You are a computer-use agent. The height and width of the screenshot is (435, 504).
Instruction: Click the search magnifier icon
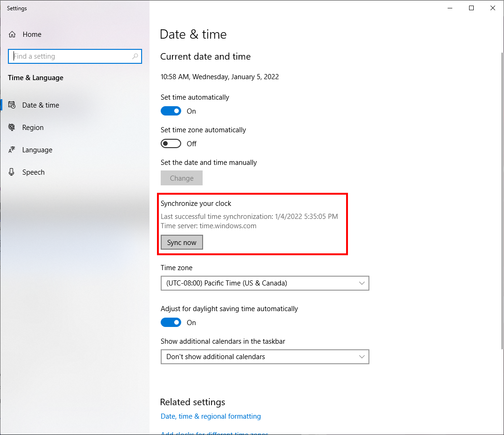tap(135, 56)
